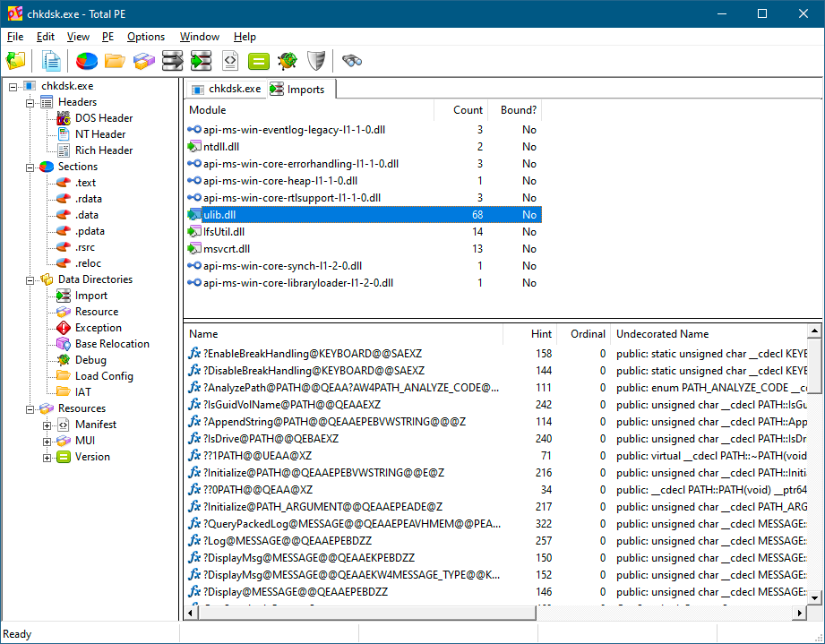Image resolution: width=825 pixels, height=644 pixels.
Task: Collapse the Sections tree node
Action: [x=30, y=167]
